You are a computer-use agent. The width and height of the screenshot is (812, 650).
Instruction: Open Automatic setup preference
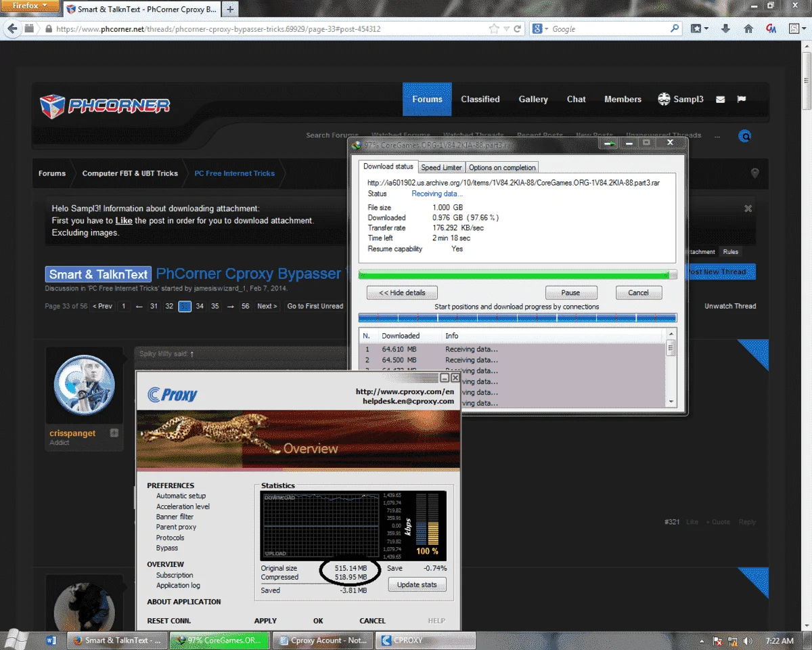[x=181, y=496]
